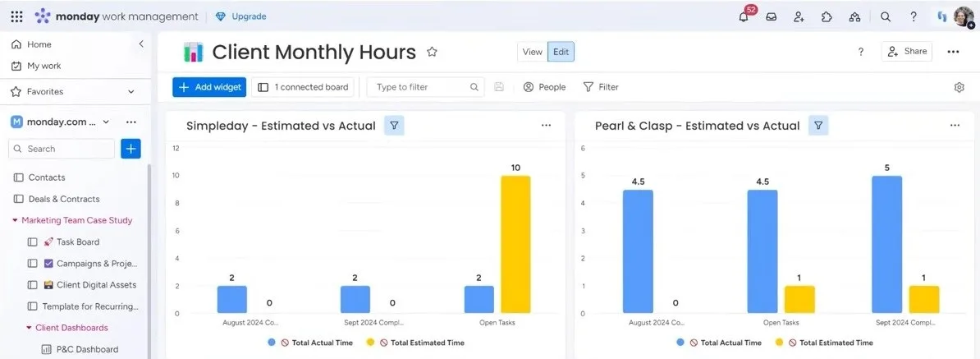Toggle Simpleday Total Actual Time legend

click(310, 343)
